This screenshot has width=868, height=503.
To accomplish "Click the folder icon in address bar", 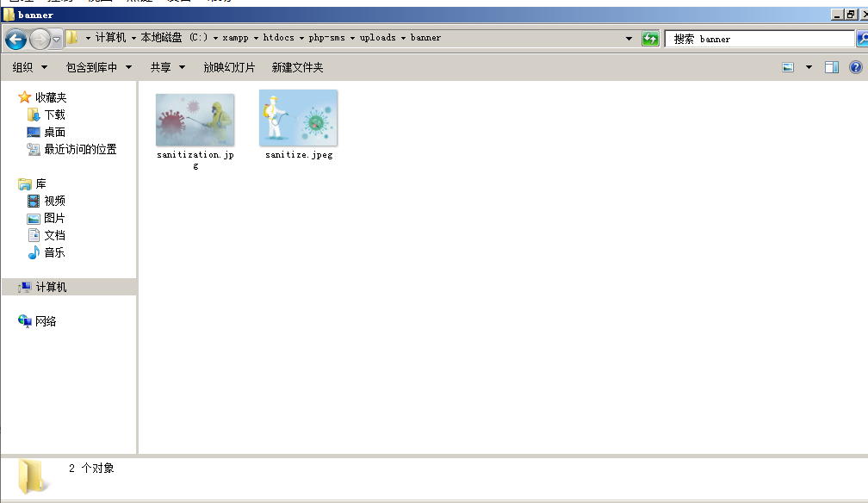I will coord(72,38).
